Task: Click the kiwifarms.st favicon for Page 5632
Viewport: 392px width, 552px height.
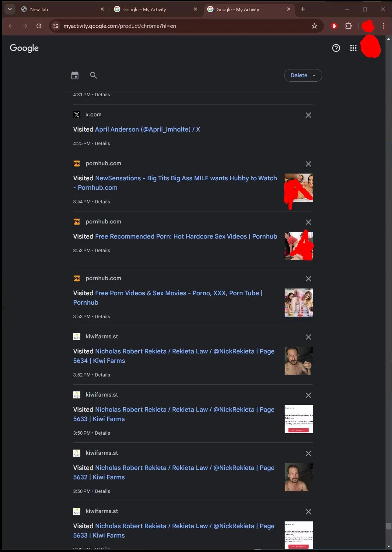Action: pos(77,453)
